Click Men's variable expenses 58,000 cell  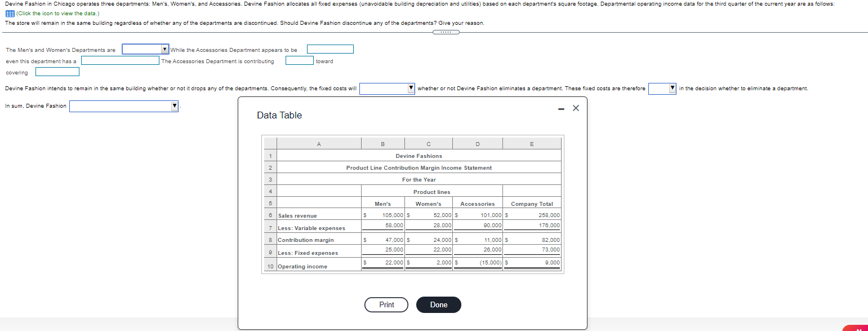point(382,226)
